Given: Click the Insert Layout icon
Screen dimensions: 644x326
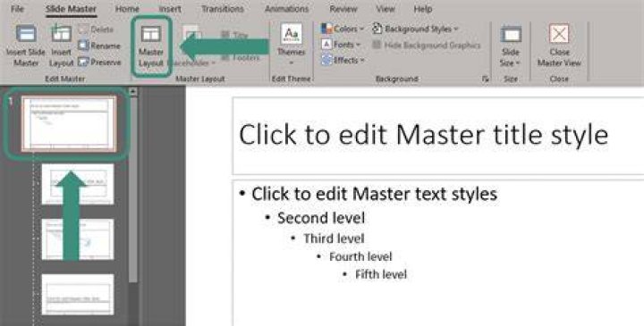Looking at the screenshot, I should tap(62, 33).
